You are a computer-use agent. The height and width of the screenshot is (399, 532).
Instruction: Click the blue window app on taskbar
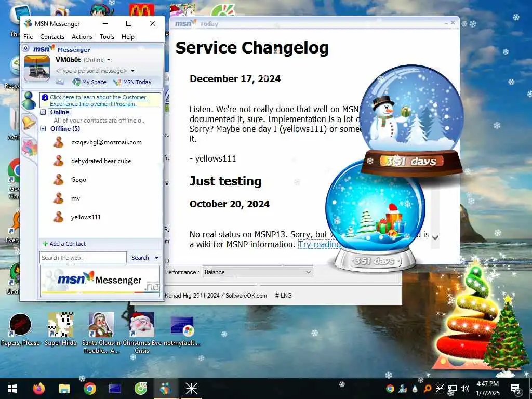pos(115,389)
